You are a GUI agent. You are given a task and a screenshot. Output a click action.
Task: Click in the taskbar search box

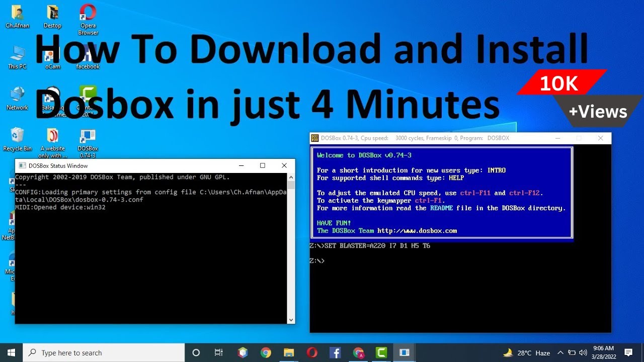click(x=104, y=352)
